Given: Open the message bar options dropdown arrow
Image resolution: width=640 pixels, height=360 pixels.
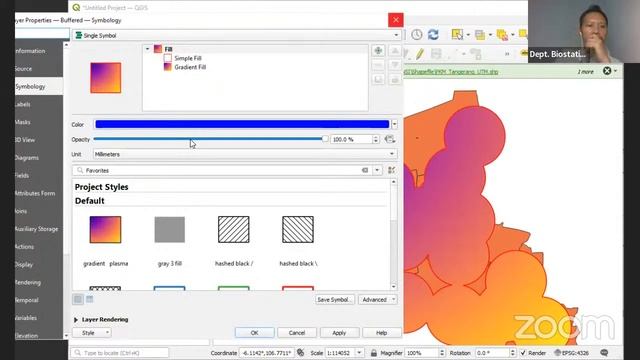Looking at the screenshot, I should [x=616, y=71].
